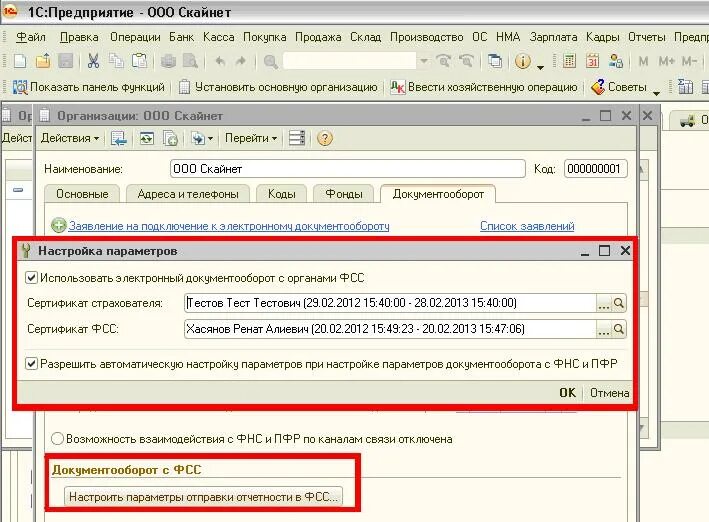Image resolution: width=709 pixels, height=522 pixels.
Task: Click the Советы button
Action: pos(619,87)
